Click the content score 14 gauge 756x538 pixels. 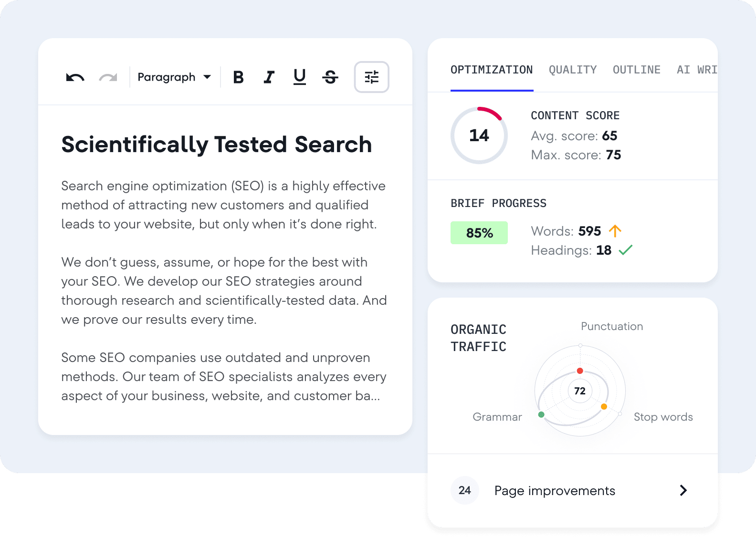pos(479,135)
